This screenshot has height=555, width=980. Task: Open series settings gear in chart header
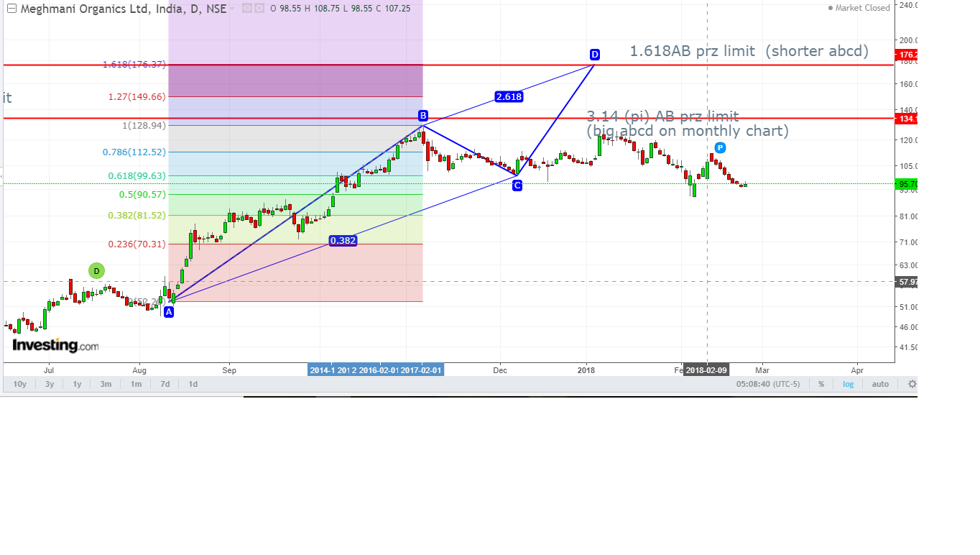coord(259,9)
